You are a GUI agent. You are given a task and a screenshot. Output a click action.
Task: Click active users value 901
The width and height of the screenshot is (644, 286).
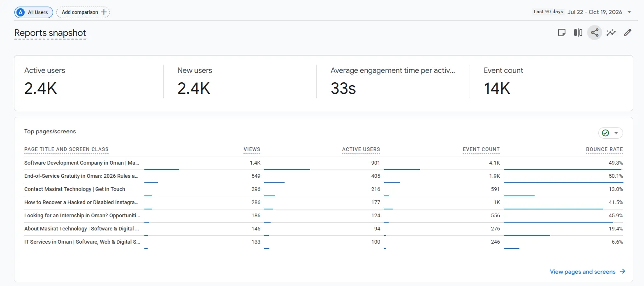click(x=375, y=163)
